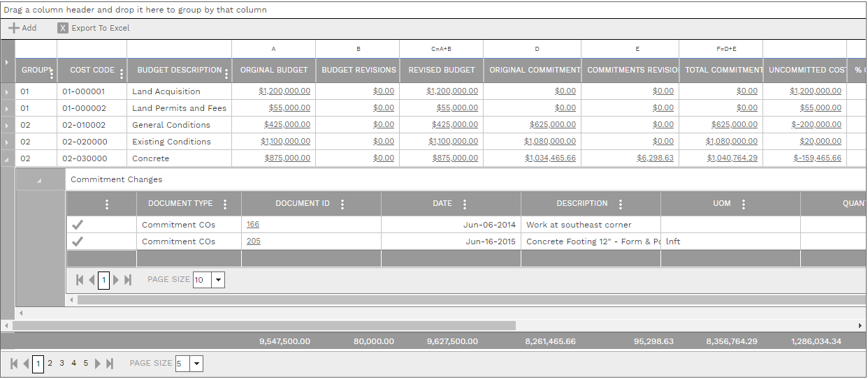Click the Export To Excel icon
The width and height of the screenshot is (868, 379).
click(63, 28)
